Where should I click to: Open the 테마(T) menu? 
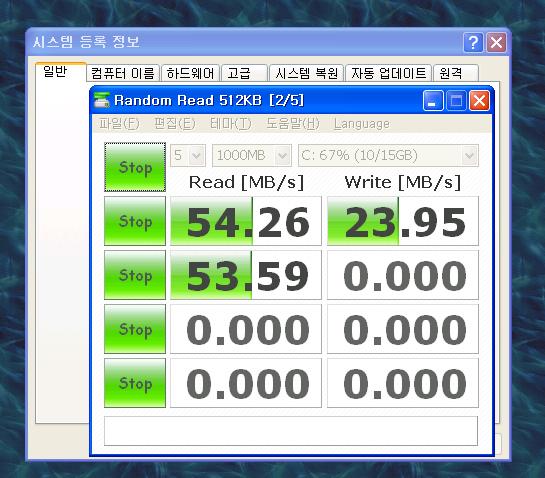point(230,124)
